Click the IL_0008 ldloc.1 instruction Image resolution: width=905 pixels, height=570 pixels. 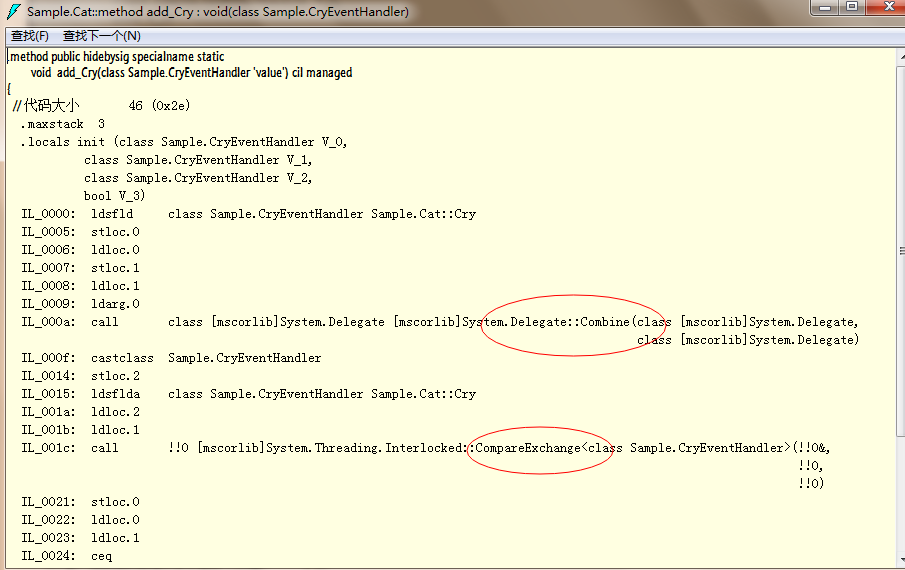tap(81, 286)
